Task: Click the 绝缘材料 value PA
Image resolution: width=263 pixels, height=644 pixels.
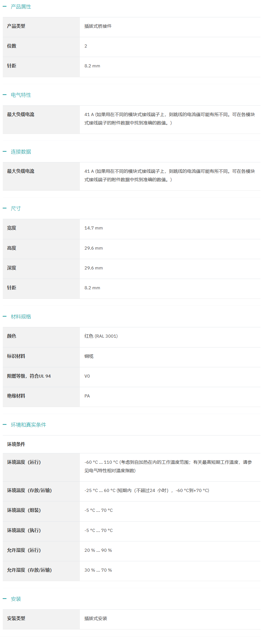Action: coord(87,396)
